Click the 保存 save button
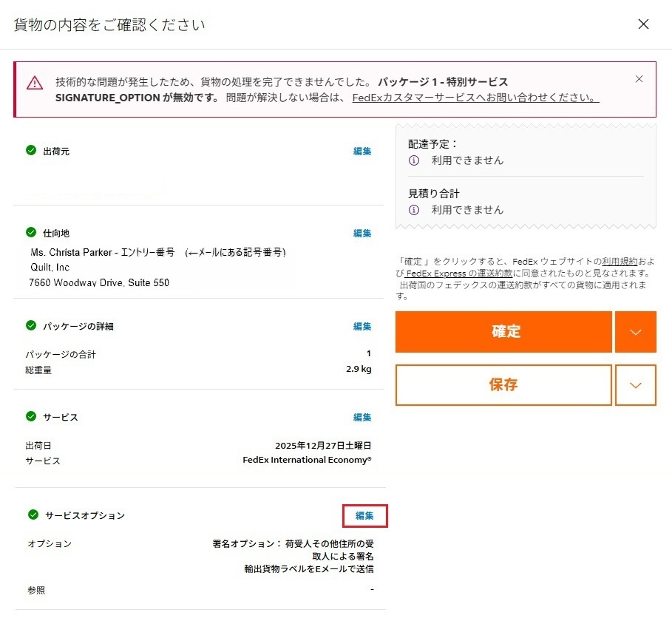The image size is (672, 618). pos(503,385)
